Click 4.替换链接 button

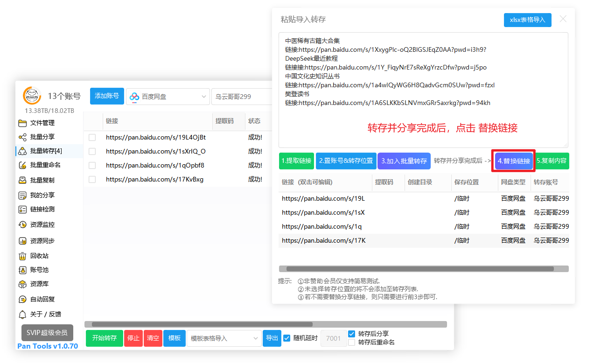[514, 161]
